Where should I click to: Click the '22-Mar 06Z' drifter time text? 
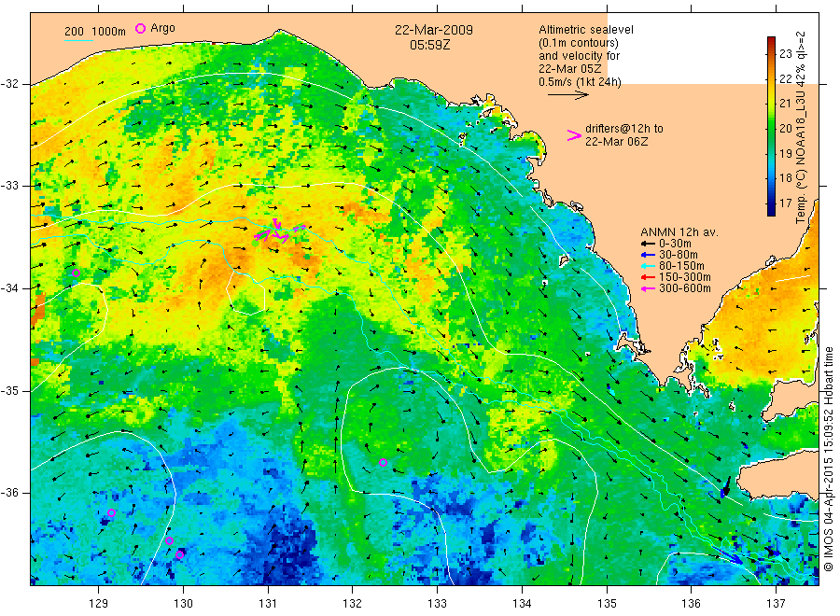coord(616,142)
